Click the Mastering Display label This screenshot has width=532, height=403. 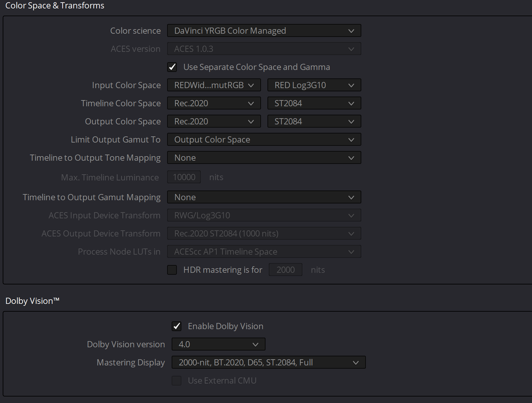(131, 363)
